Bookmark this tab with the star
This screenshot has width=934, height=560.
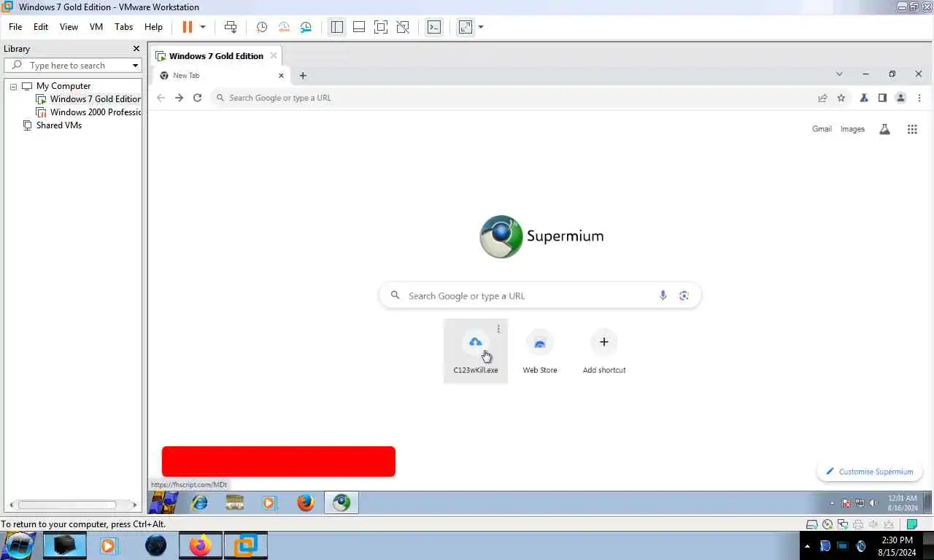pyautogui.click(x=841, y=98)
